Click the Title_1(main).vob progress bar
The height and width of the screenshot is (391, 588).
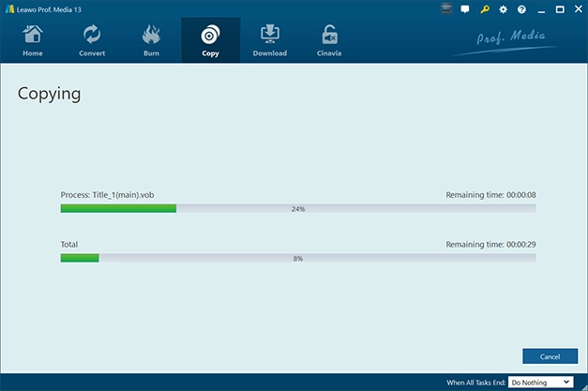pyautogui.click(x=297, y=209)
